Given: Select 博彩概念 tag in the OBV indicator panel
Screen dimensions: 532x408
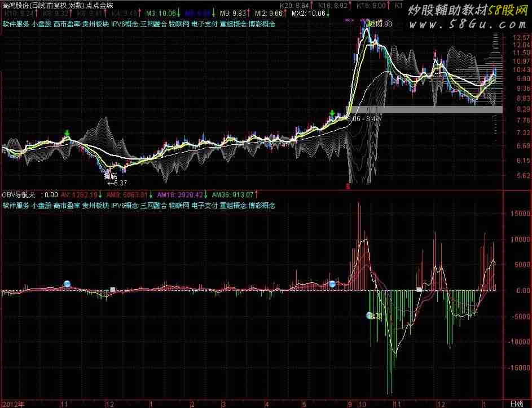Looking at the screenshot, I should coord(262,205).
